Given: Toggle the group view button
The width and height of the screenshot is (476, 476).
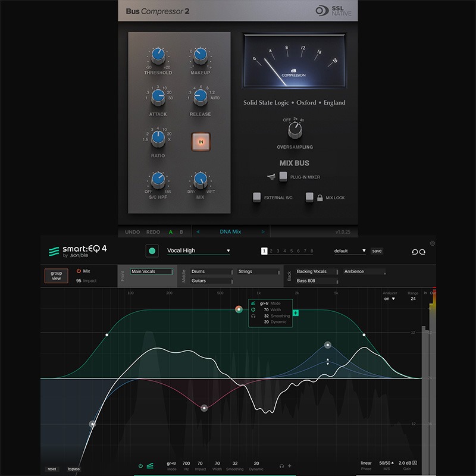Looking at the screenshot, I should pos(56,275).
